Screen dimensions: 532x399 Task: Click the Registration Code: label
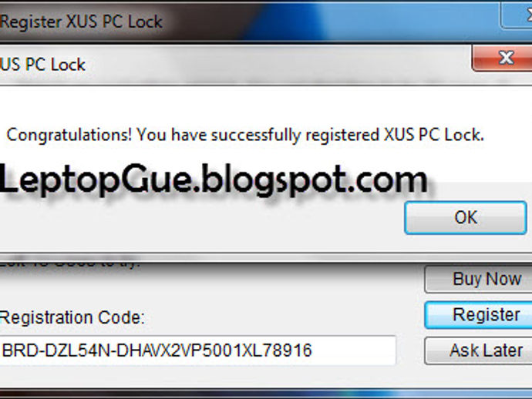tap(72, 317)
